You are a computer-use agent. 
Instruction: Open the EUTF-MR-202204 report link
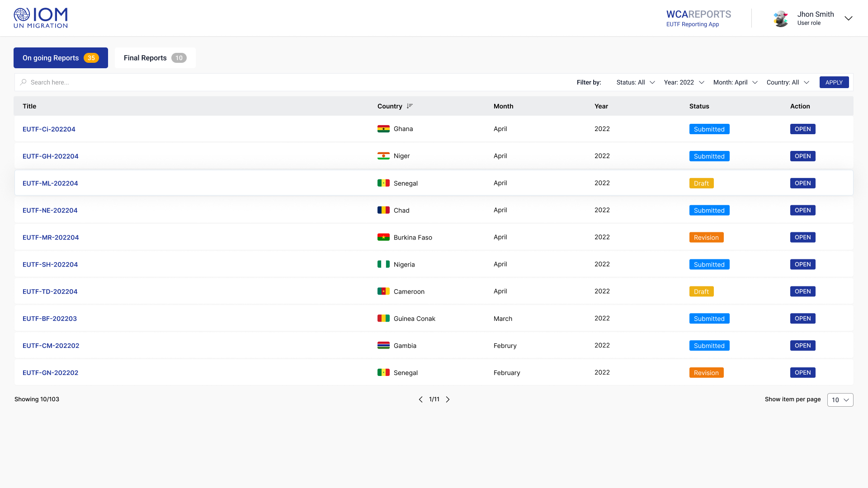point(51,237)
